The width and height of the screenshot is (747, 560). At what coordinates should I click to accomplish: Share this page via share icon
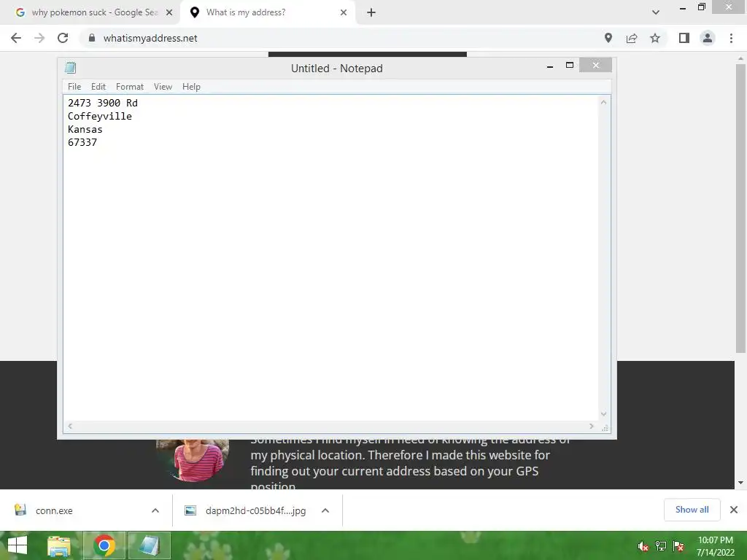[632, 38]
